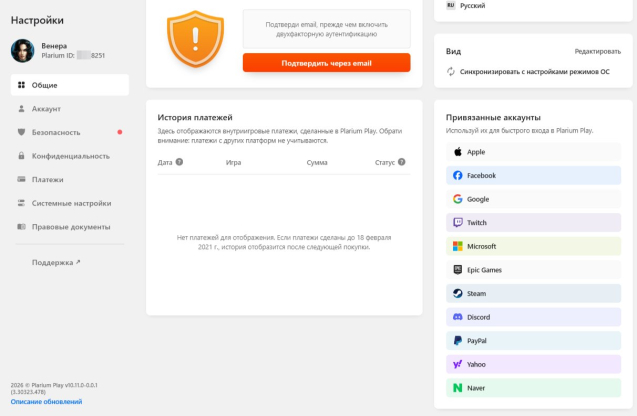
Task: Select Конфиденциальность in the sidebar
Action: (70, 156)
